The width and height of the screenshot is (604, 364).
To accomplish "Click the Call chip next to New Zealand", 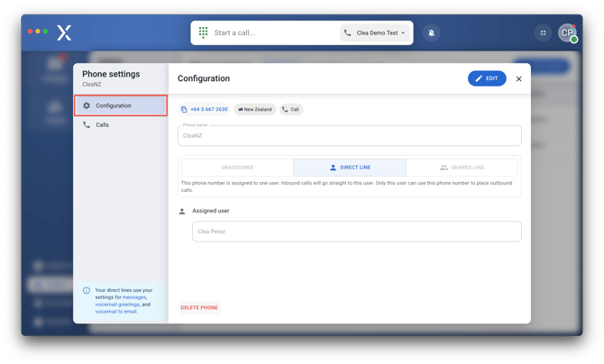I will (x=291, y=109).
